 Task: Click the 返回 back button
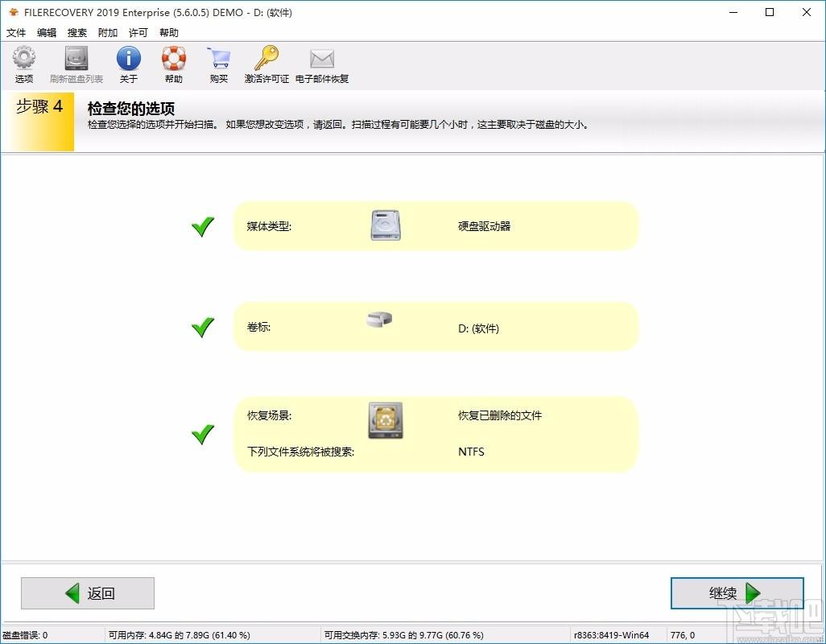pyautogui.click(x=88, y=593)
